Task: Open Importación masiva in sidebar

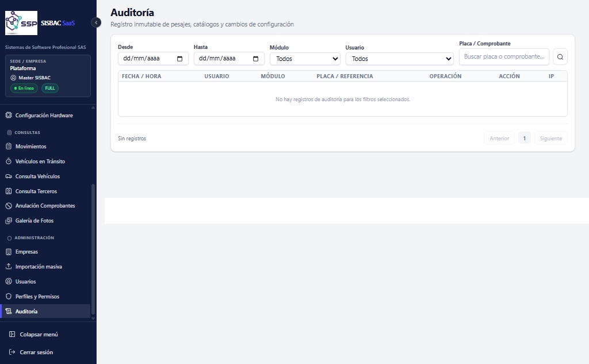Action: pyautogui.click(x=39, y=266)
